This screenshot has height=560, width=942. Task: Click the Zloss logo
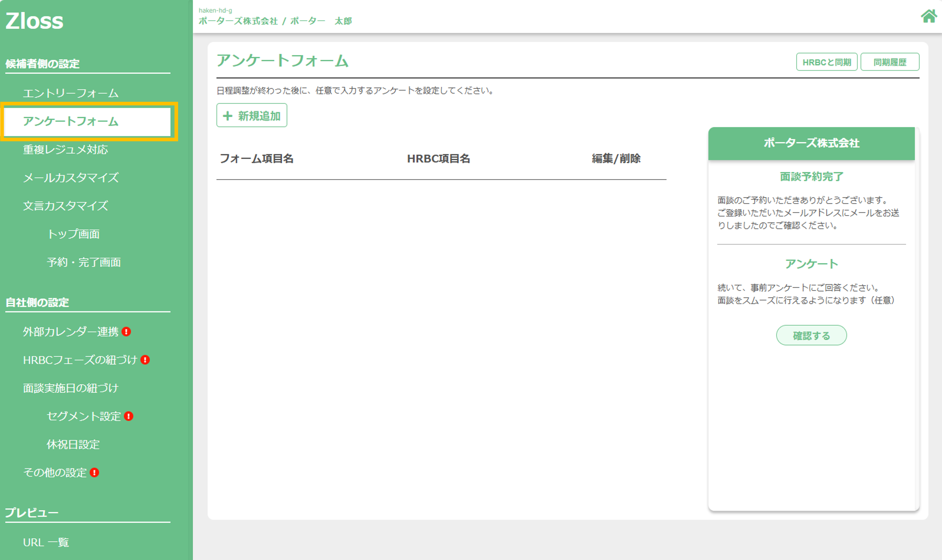point(34,21)
